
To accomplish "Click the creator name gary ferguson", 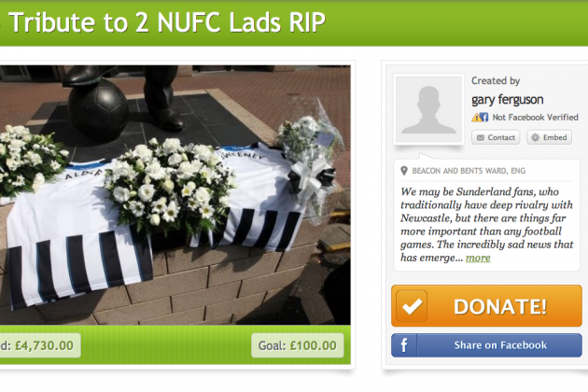I will pos(507,100).
